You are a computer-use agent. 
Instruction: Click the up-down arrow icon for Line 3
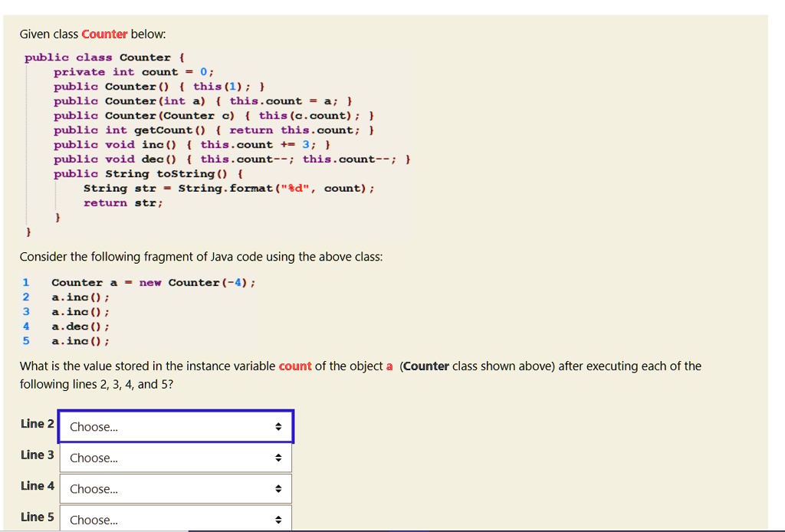coord(278,458)
